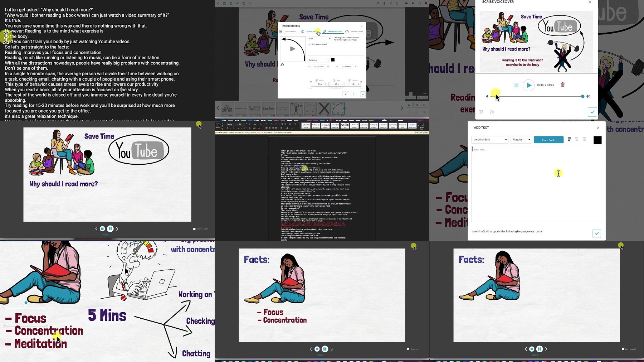Click in the 'Your text...' input area
The image size is (644, 362).
pyautogui.click(x=536, y=184)
